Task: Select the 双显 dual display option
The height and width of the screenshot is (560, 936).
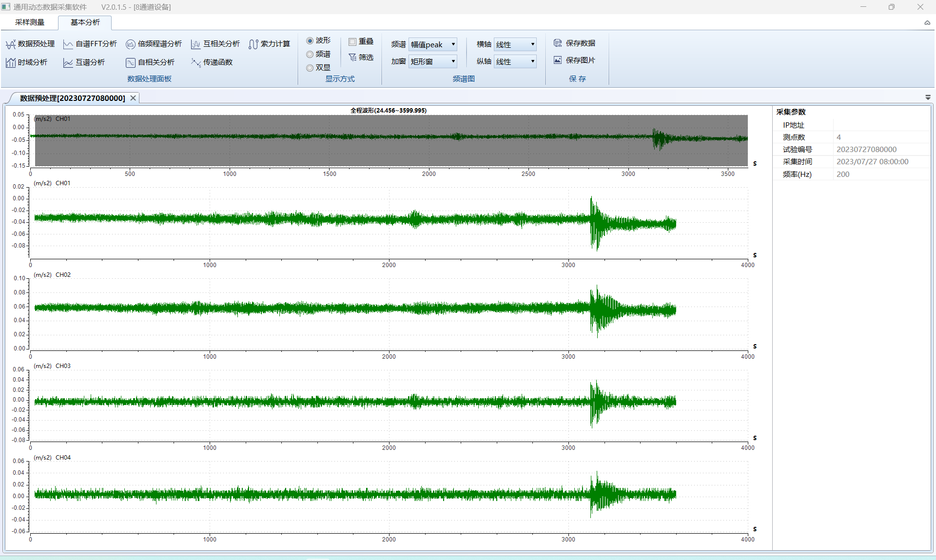Action: [x=310, y=68]
